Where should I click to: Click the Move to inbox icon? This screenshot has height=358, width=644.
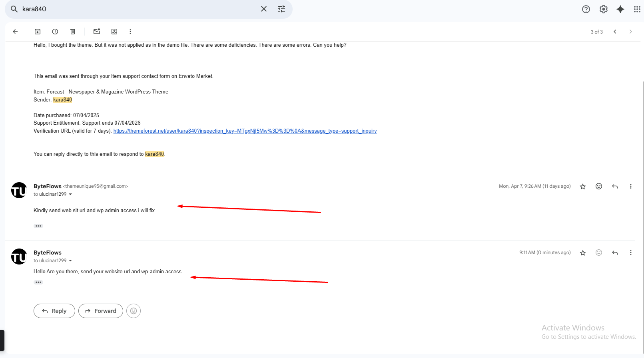[114, 32]
